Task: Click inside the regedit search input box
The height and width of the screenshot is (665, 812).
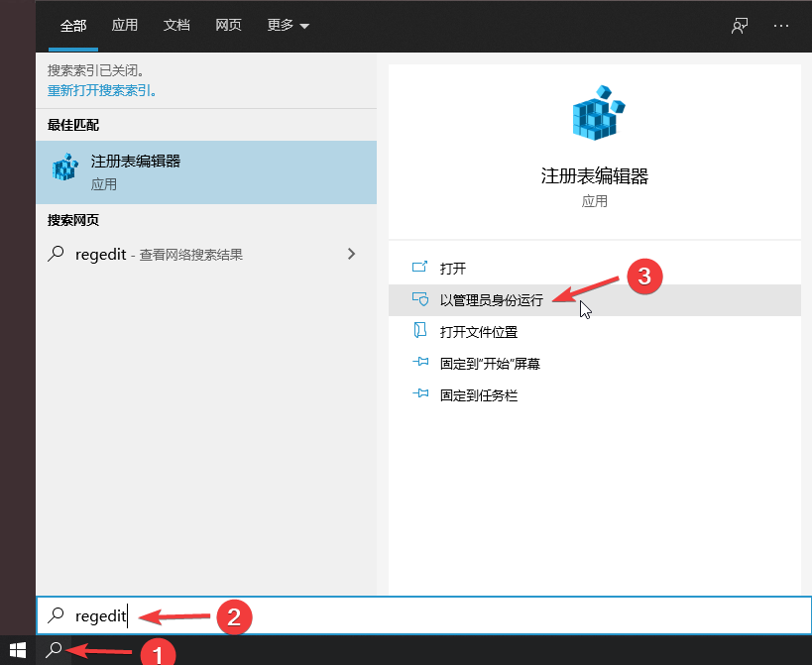Action: pyautogui.click(x=423, y=615)
